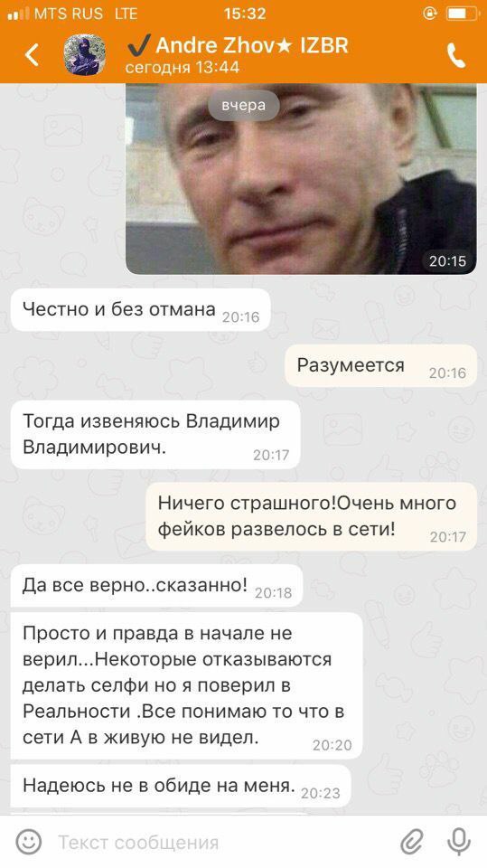
Task: Tap the 'вчера' date badge
Action: pos(244,105)
